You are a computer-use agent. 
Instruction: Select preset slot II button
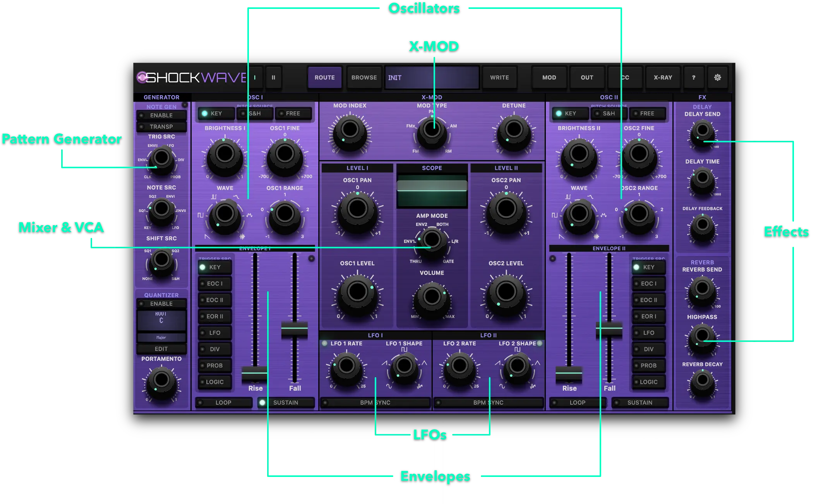(273, 77)
